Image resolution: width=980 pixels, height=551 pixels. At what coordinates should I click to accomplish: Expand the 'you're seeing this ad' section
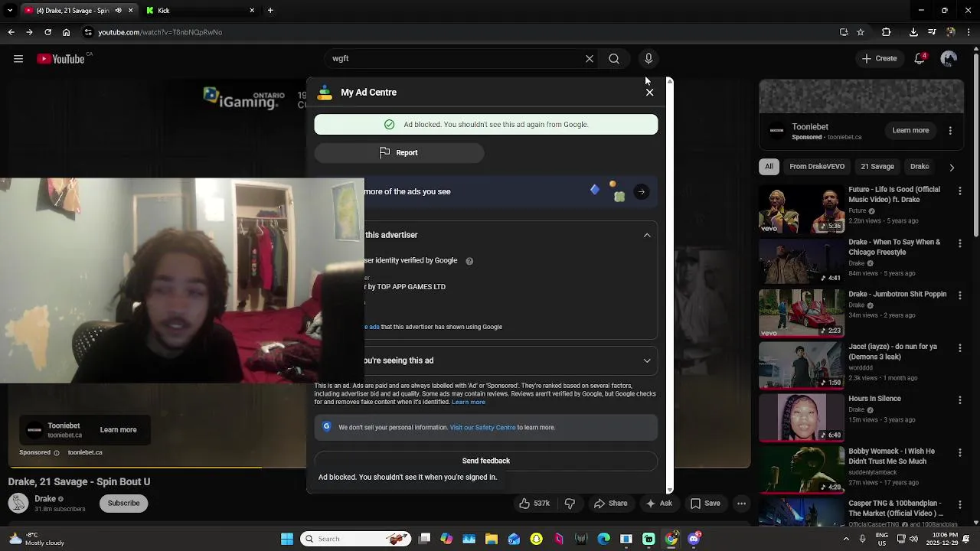647,360
